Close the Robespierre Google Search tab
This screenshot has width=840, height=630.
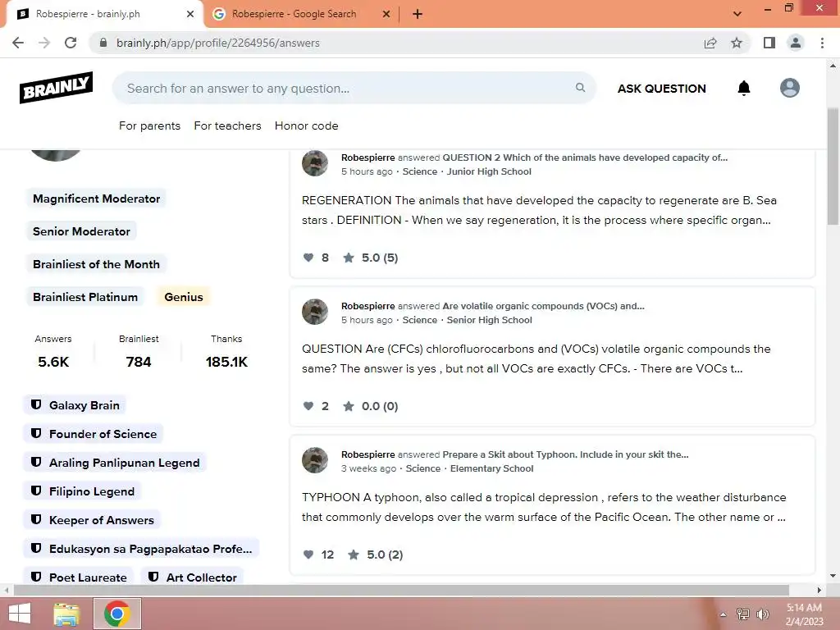(386, 14)
